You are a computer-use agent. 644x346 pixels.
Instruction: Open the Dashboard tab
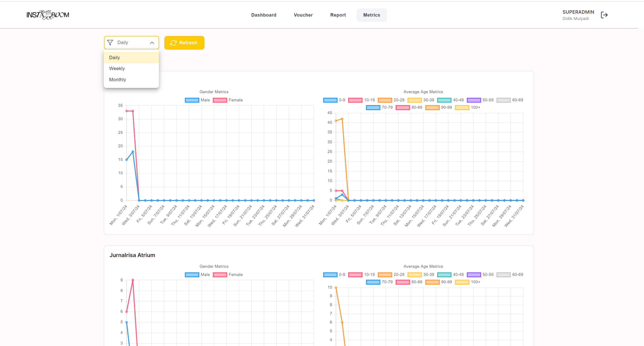tap(264, 15)
